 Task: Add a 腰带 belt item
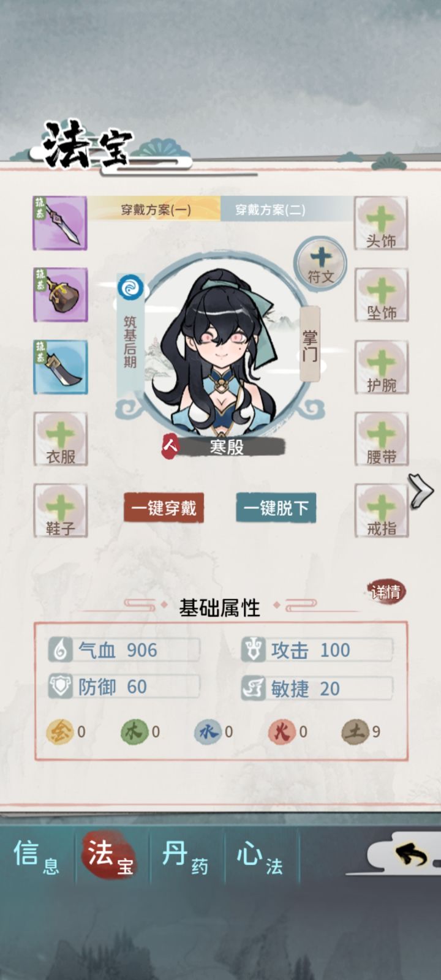pyautogui.click(x=381, y=439)
